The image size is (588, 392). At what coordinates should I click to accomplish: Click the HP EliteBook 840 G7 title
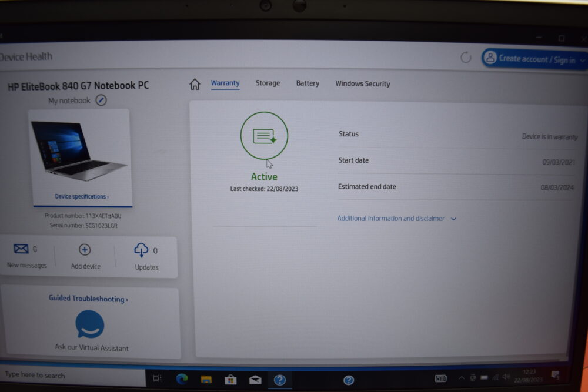[78, 86]
